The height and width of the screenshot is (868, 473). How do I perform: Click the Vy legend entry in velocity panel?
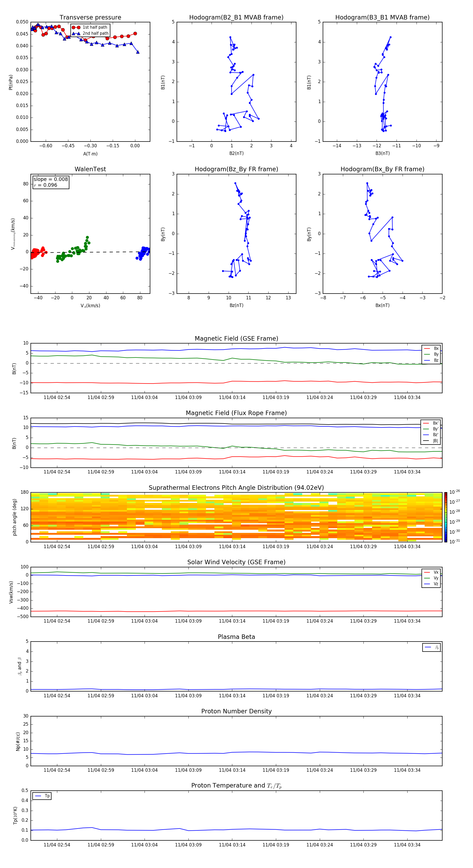(x=431, y=578)
